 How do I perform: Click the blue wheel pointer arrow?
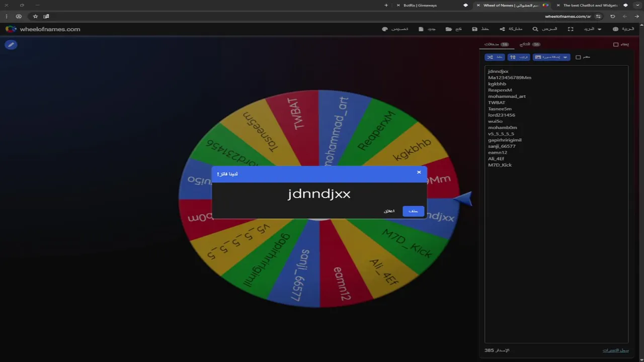pos(463,199)
